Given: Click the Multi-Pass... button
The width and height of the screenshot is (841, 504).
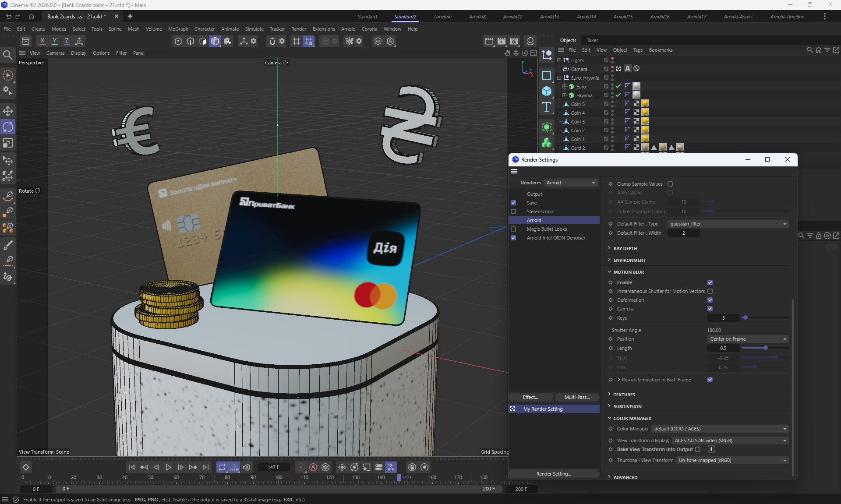Looking at the screenshot, I should [x=577, y=397].
